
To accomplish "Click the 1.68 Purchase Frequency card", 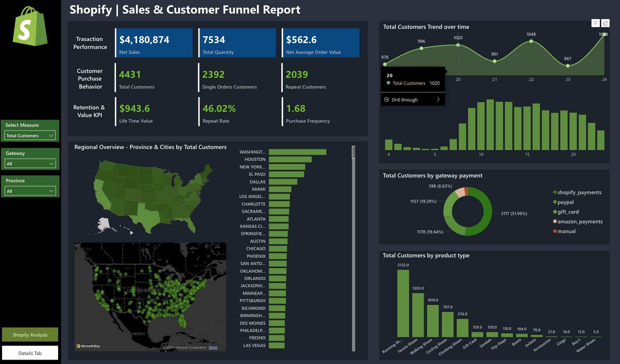I will pyautogui.click(x=321, y=111).
